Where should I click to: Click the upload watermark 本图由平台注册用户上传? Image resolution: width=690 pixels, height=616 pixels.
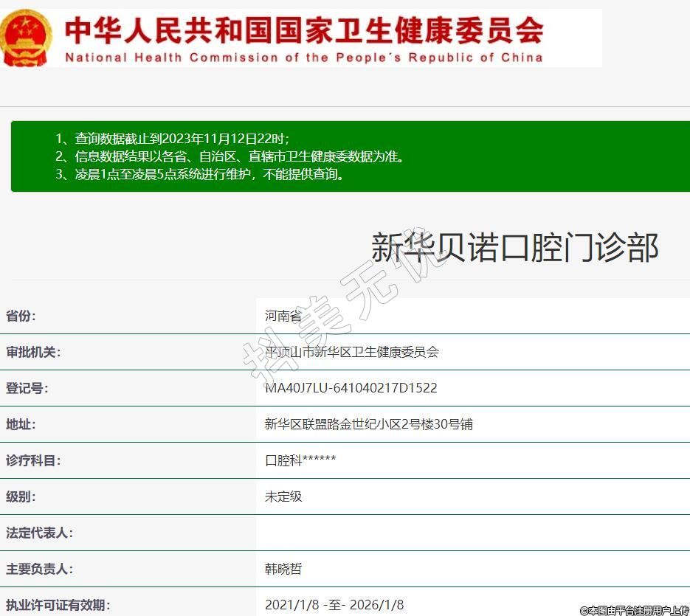[x=634, y=610]
